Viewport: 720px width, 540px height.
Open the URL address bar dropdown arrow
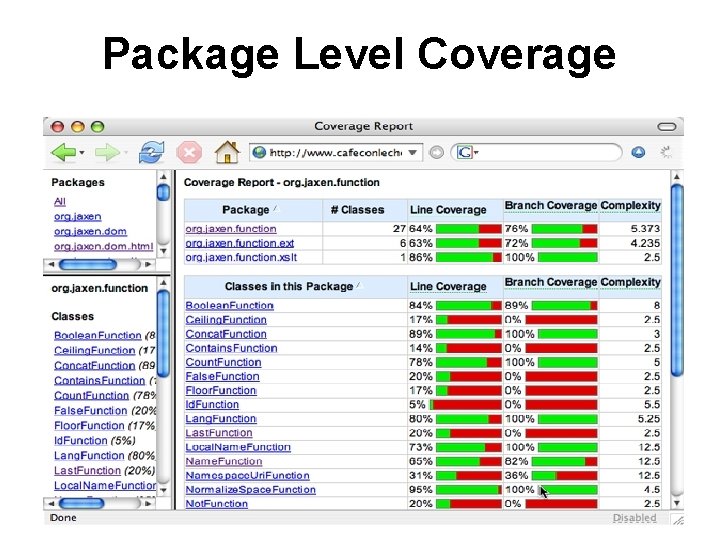[x=413, y=152]
